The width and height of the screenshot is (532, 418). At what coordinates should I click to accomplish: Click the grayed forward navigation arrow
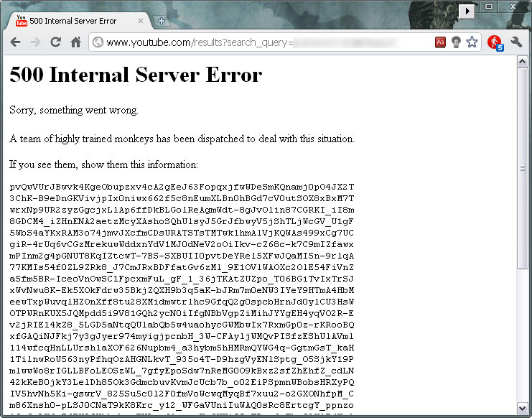(35, 42)
